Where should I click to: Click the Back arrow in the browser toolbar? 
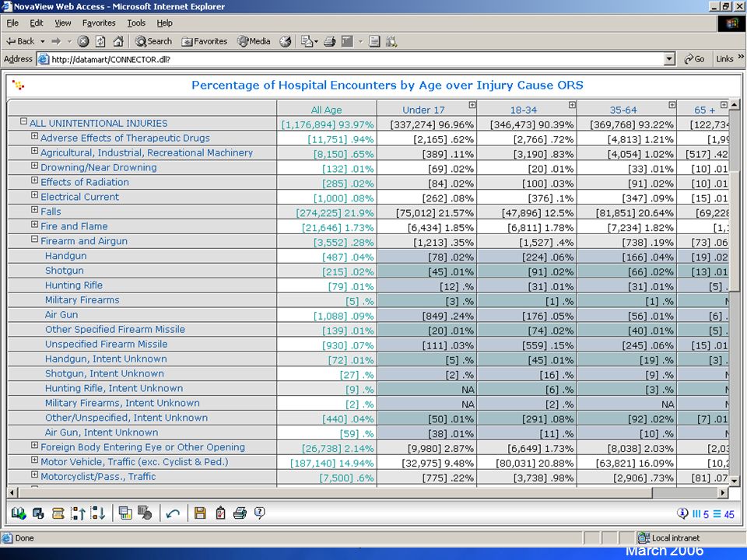coord(20,41)
